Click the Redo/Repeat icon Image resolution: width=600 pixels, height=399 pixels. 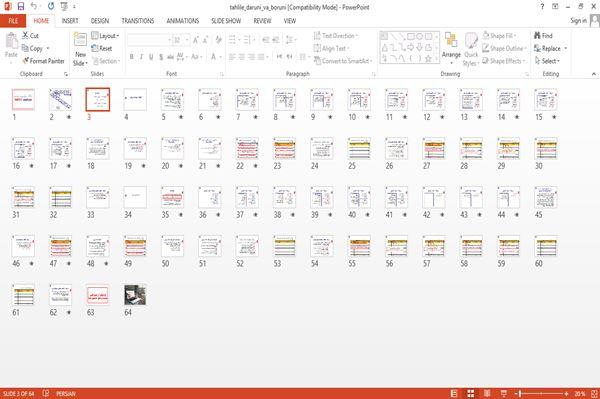pos(51,6)
